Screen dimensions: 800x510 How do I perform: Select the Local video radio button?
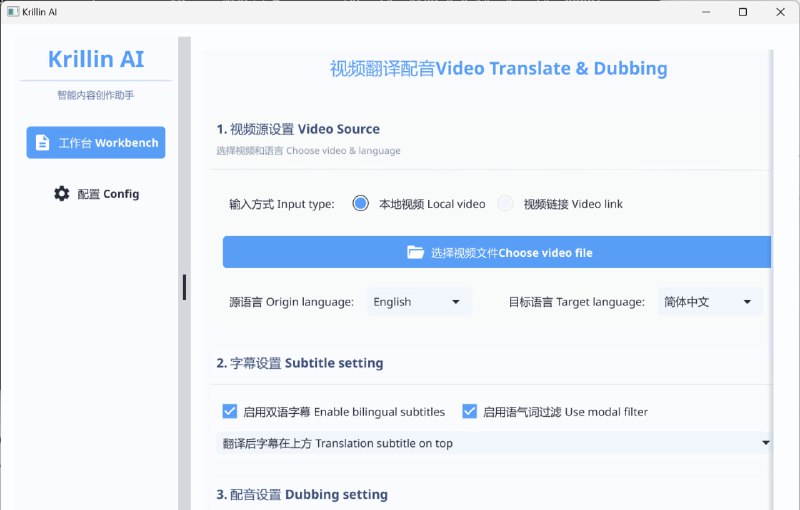point(361,204)
